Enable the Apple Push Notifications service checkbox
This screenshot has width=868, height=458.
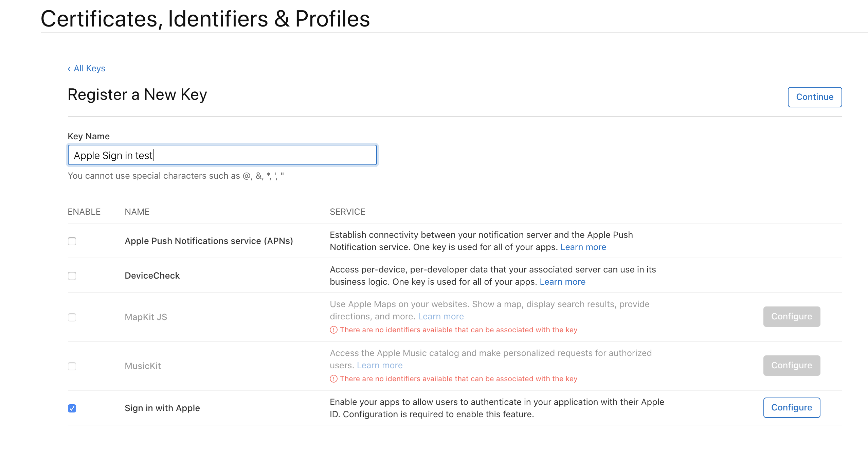(x=72, y=241)
